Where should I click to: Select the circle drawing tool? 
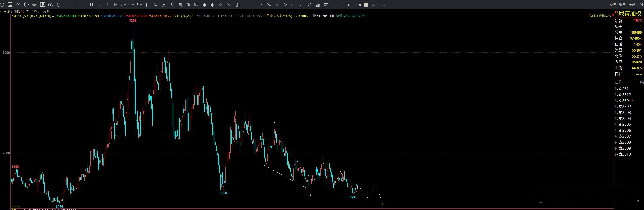[x=310, y=5]
